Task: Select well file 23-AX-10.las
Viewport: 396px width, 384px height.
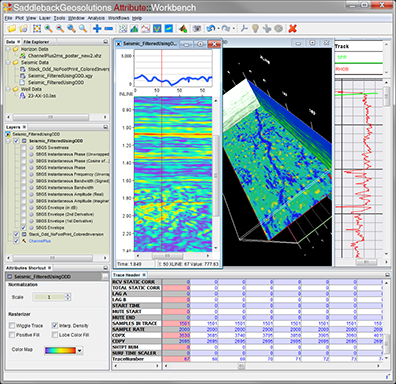Action: point(42,96)
